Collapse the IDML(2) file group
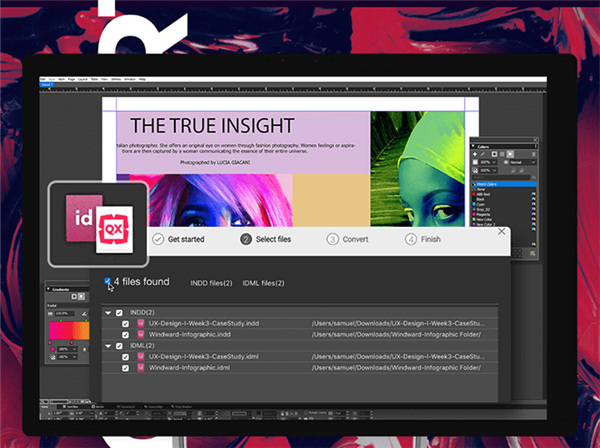 (108, 346)
